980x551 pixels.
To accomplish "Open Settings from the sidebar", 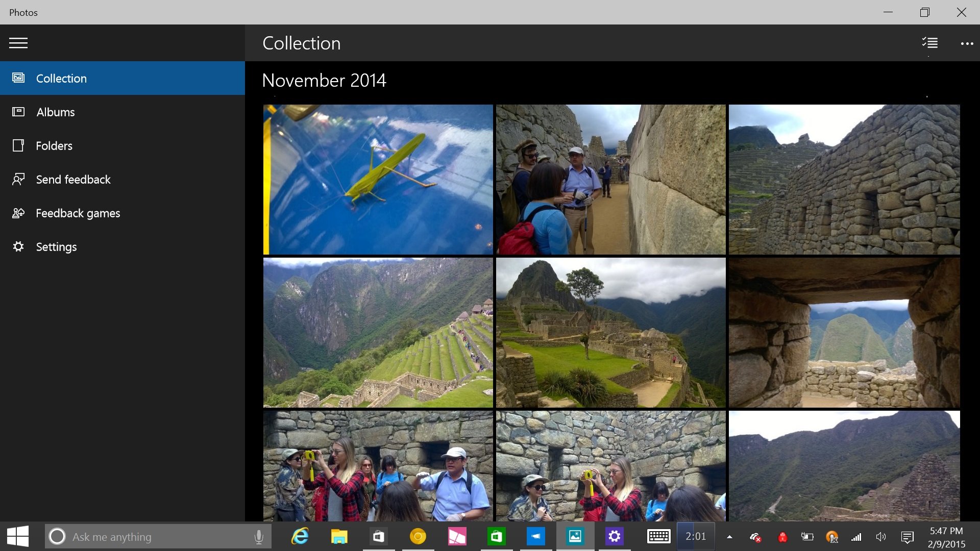I will pyautogui.click(x=57, y=246).
